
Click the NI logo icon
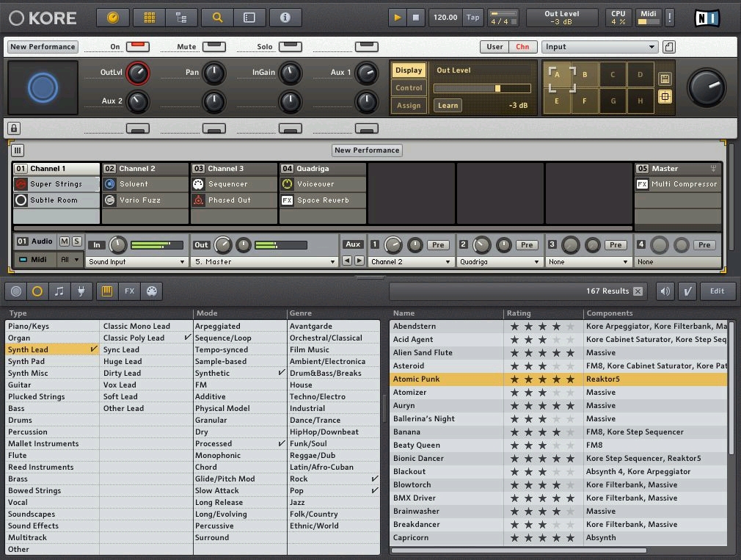click(x=707, y=18)
